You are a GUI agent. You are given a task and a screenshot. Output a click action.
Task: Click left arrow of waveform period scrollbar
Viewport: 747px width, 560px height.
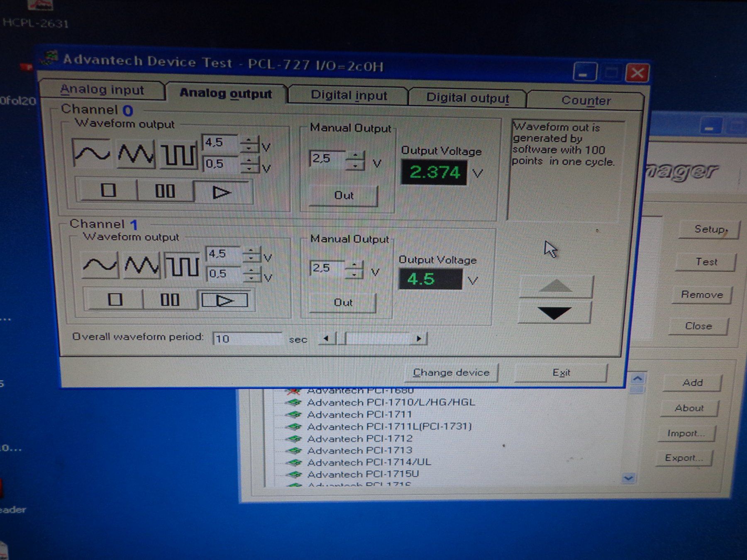pyautogui.click(x=326, y=338)
